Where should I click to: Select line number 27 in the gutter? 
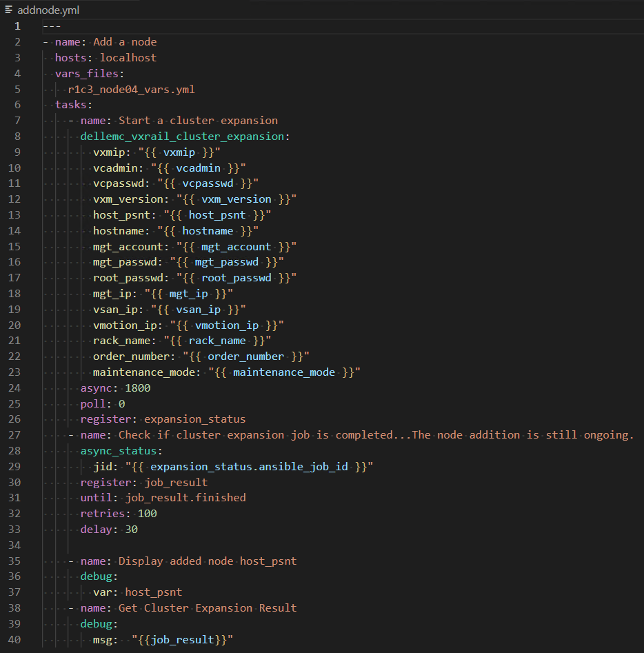click(14, 435)
